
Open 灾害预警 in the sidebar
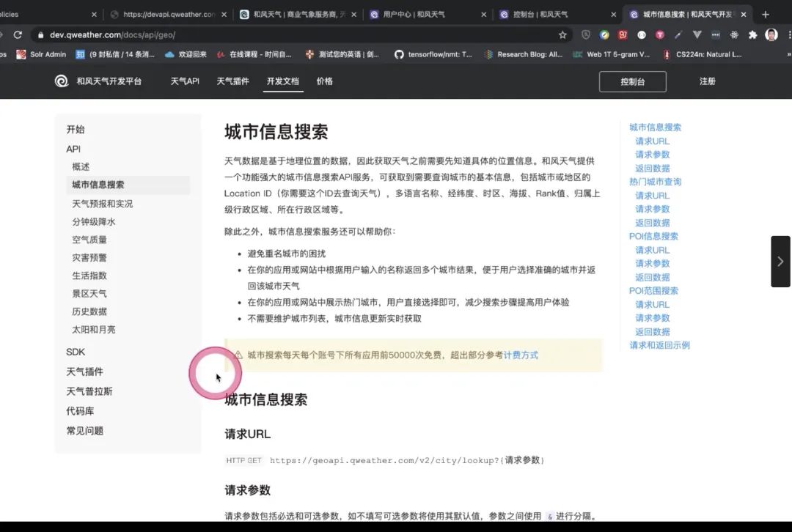click(89, 257)
